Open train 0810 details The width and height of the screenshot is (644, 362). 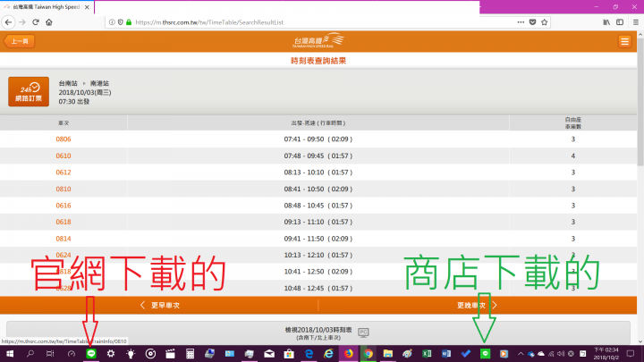click(64, 189)
